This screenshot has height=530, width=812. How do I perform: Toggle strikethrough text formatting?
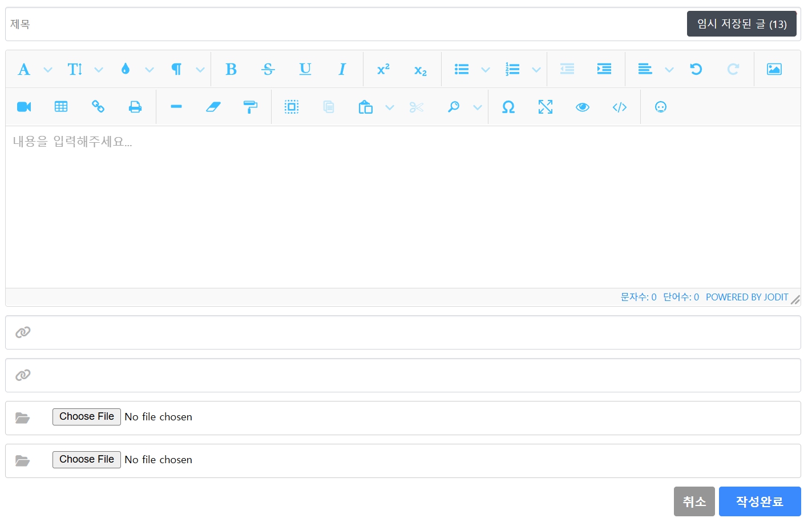pyautogui.click(x=268, y=69)
